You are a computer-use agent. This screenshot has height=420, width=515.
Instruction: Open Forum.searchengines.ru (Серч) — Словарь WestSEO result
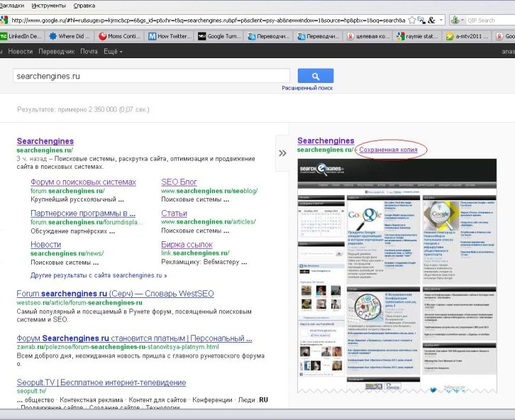pos(116,294)
